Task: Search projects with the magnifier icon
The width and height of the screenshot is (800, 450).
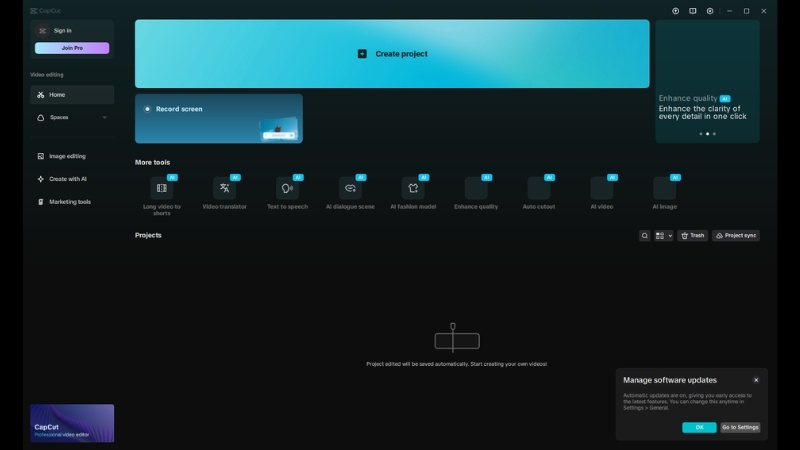Action: 645,236
